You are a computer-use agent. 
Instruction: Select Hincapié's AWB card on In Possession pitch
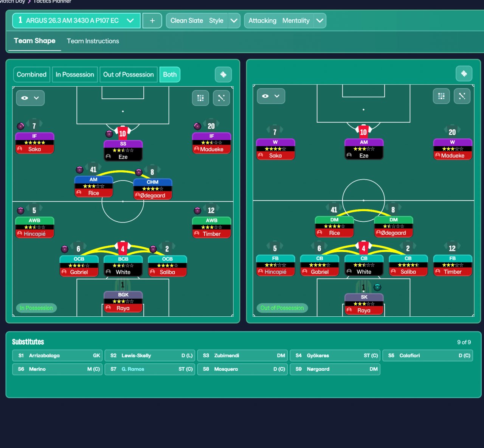[35, 227]
